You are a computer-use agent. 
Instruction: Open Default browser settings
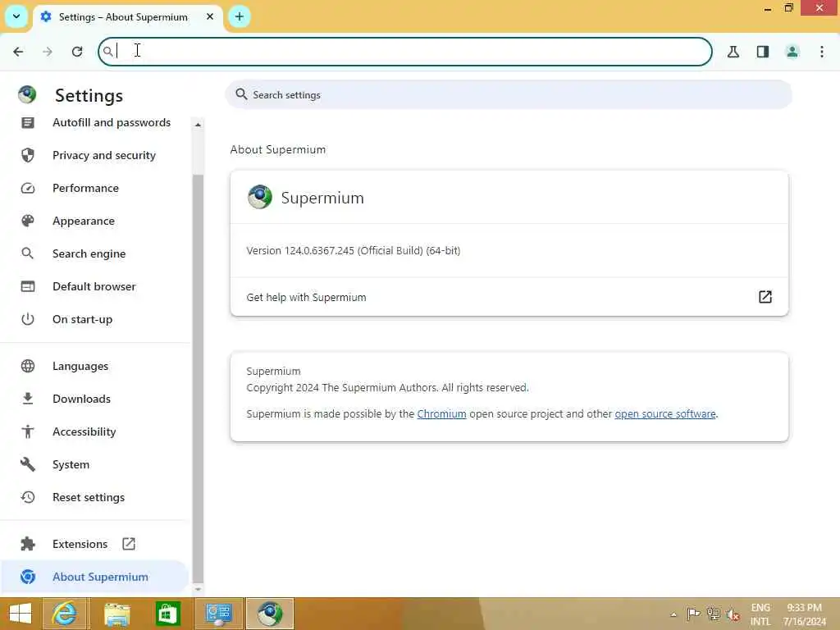click(94, 286)
